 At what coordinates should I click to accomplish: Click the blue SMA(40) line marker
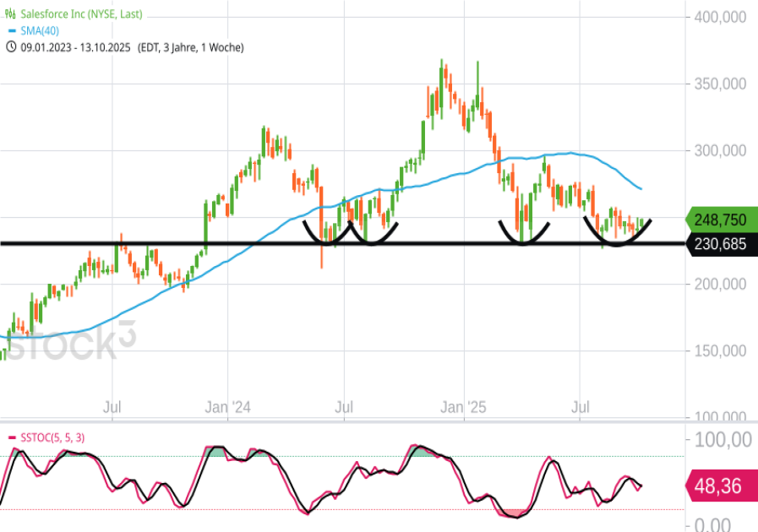tap(10, 31)
